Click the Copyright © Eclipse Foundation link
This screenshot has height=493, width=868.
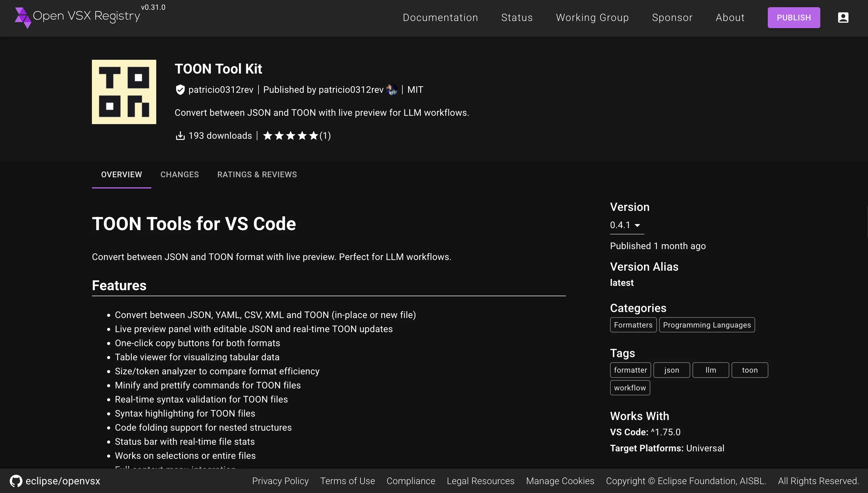(x=686, y=481)
